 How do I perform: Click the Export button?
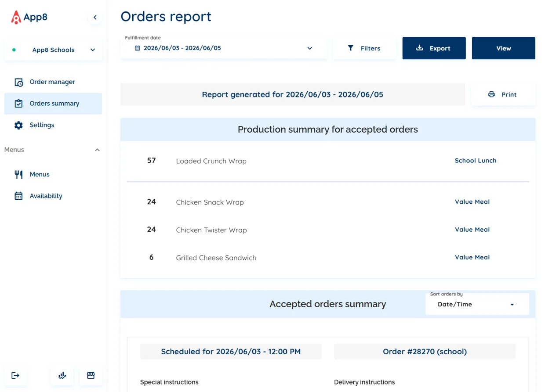(434, 48)
